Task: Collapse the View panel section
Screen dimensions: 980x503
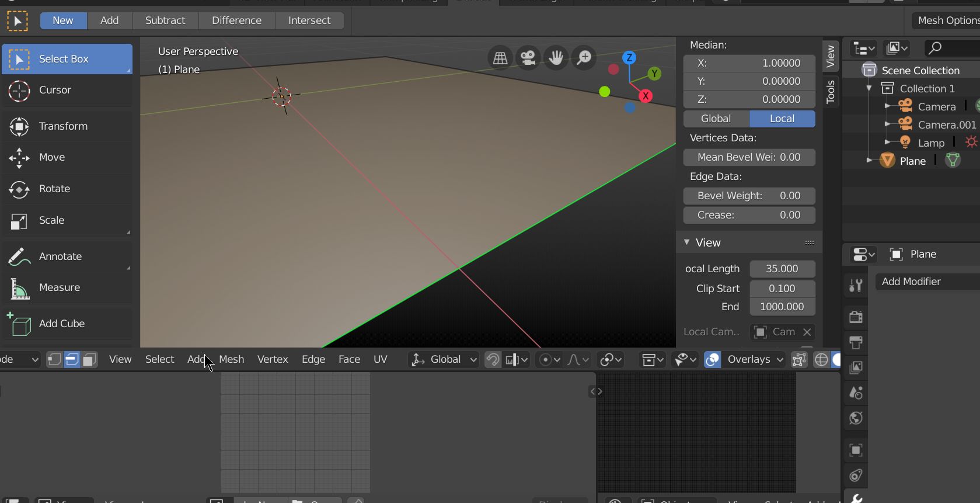Action: (x=686, y=242)
